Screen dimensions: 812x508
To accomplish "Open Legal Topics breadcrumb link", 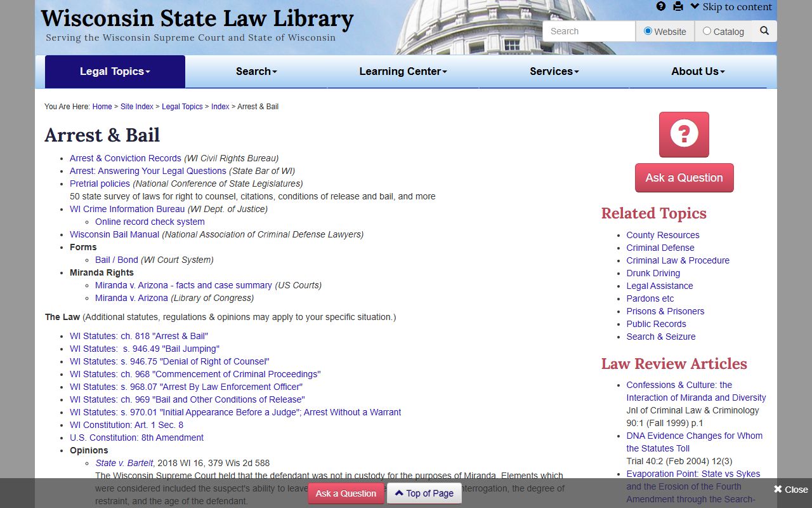I will [x=182, y=107].
